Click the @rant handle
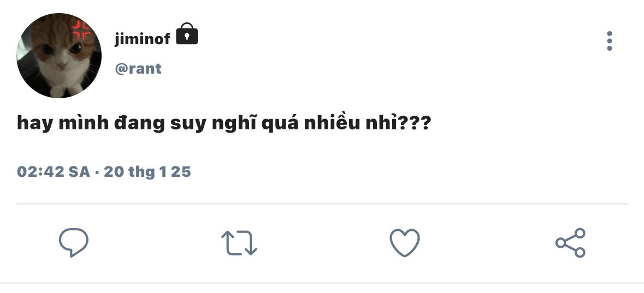This screenshot has width=644, height=293. click(x=138, y=69)
